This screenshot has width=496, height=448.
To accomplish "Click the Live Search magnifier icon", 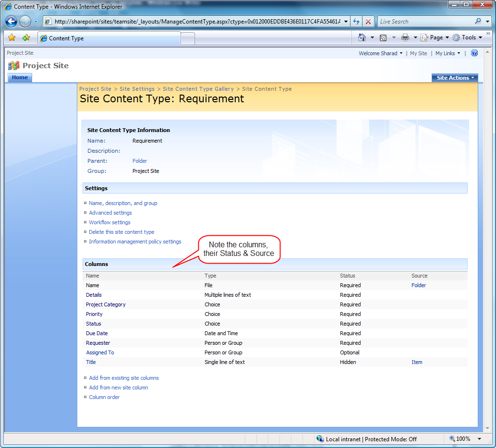I will 478,21.
